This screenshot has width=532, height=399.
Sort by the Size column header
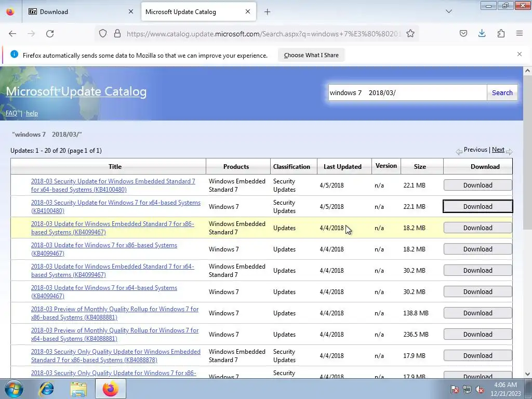point(420,167)
